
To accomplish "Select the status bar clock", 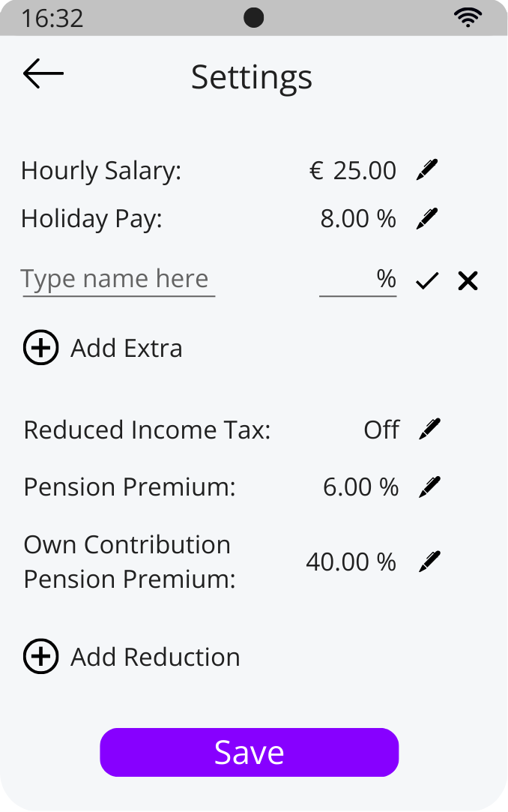I will pyautogui.click(x=54, y=16).
